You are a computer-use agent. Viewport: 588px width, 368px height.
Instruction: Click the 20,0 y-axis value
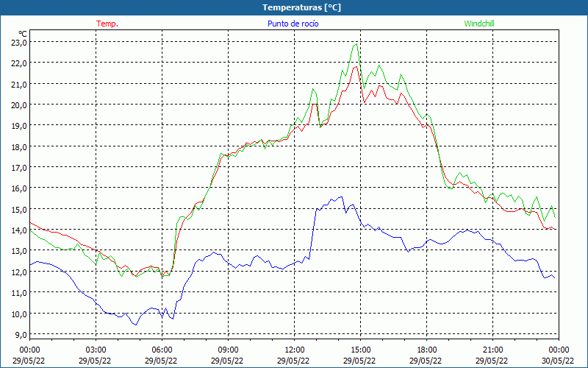coord(19,105)
